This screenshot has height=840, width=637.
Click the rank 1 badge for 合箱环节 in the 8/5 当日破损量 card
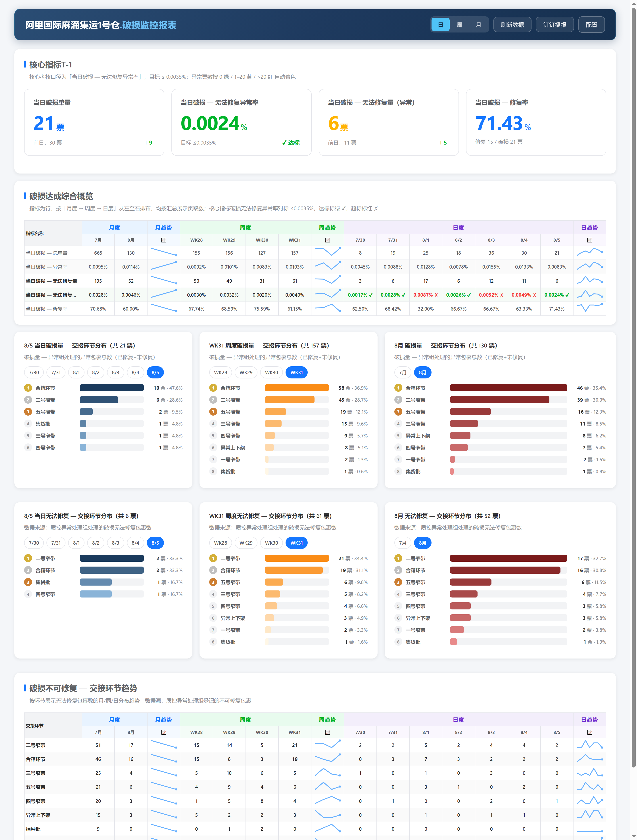coord(28,388)
